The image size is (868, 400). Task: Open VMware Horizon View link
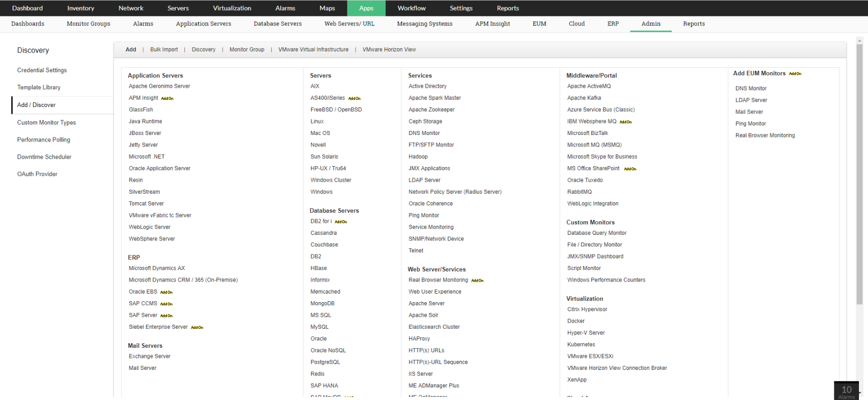coord(389,50)
